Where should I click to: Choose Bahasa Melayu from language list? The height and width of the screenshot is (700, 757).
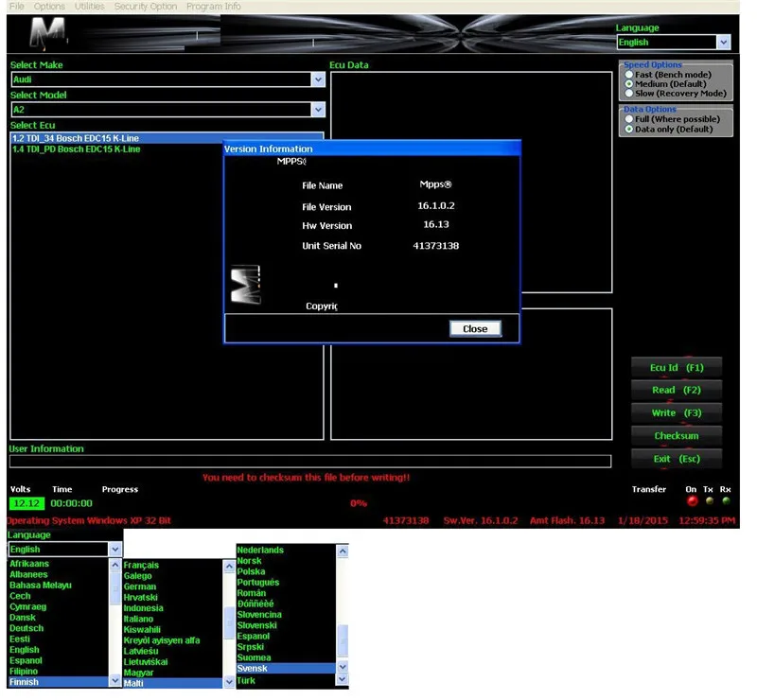(41, 586)
